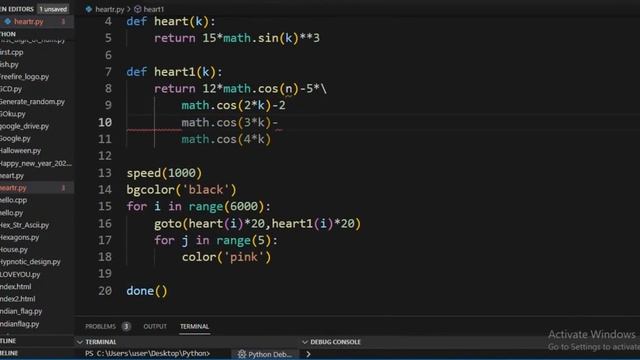The image size is (640, 360).
Task: Click the '1 unsaved' badge in Open Editors
Action: (53, 9)
